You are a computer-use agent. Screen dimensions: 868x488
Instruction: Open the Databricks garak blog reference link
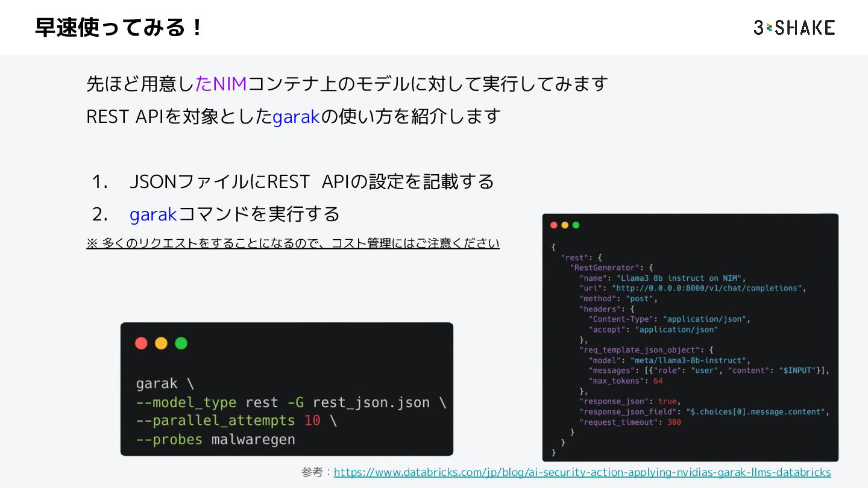(582, 472)
